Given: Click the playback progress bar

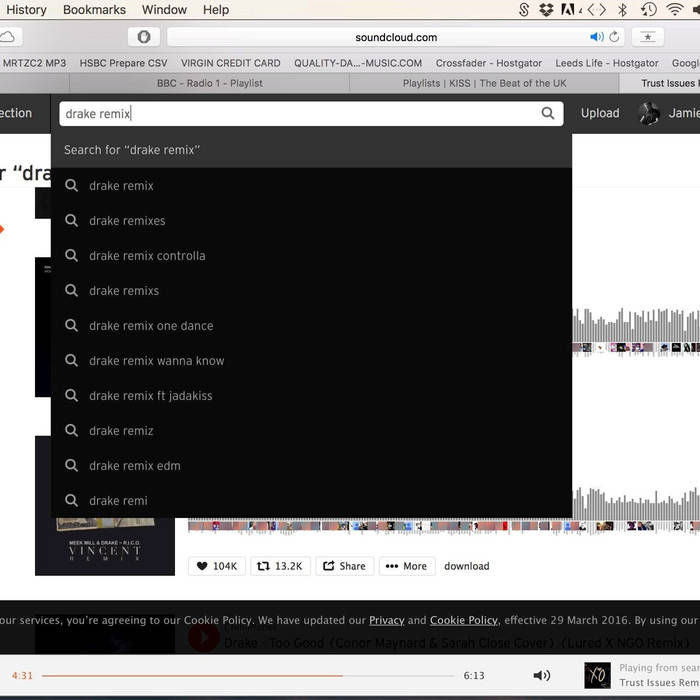Looking at the screenshot, I should 250,676.
